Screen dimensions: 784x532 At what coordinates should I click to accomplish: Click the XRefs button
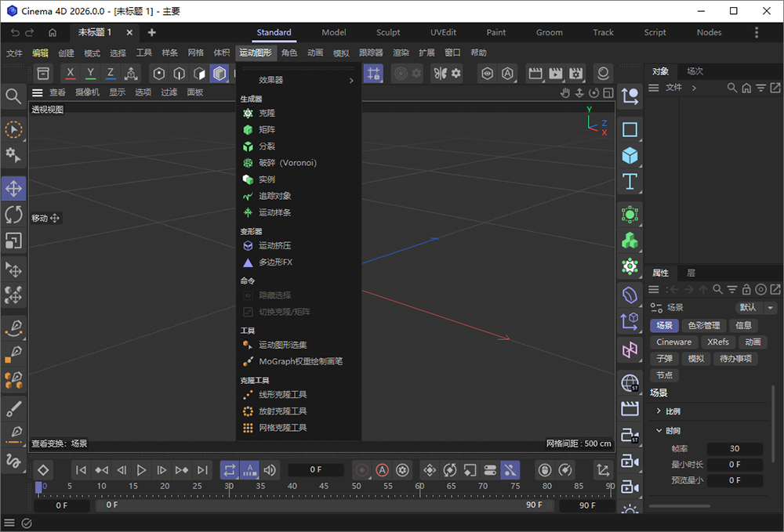click(717, 342)
